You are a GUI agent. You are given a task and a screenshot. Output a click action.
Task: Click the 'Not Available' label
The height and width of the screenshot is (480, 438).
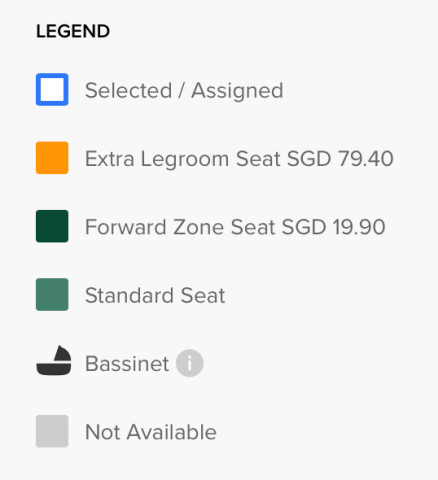[151, 432]
